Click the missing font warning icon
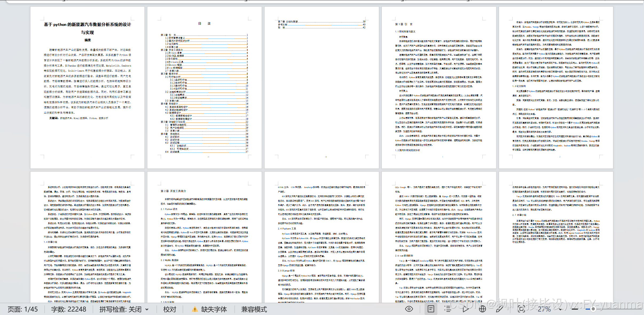Screen dimensions: 644x315 pyautogui.click(x=195, y=309)
